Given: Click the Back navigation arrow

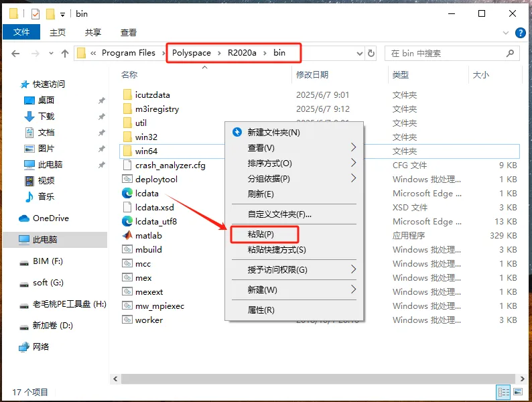Looking at the screenshot, I should coord(15,53).
